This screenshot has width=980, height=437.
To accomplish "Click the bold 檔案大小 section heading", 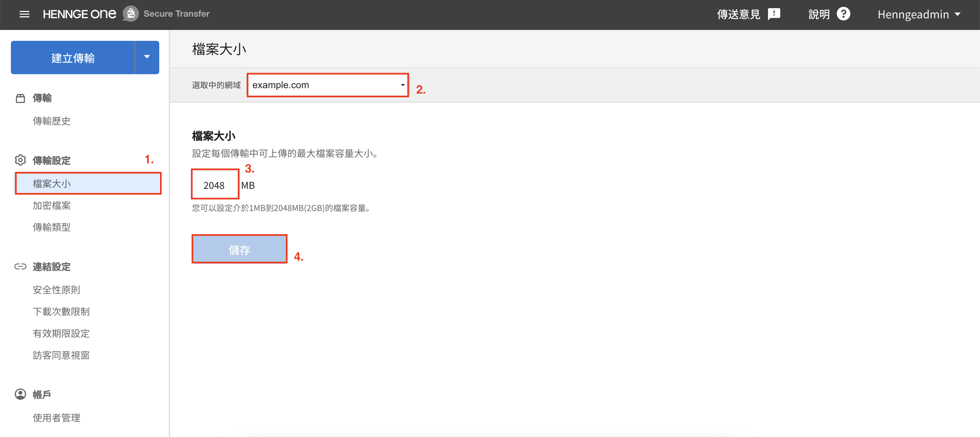I will click(x=214, y=136).
